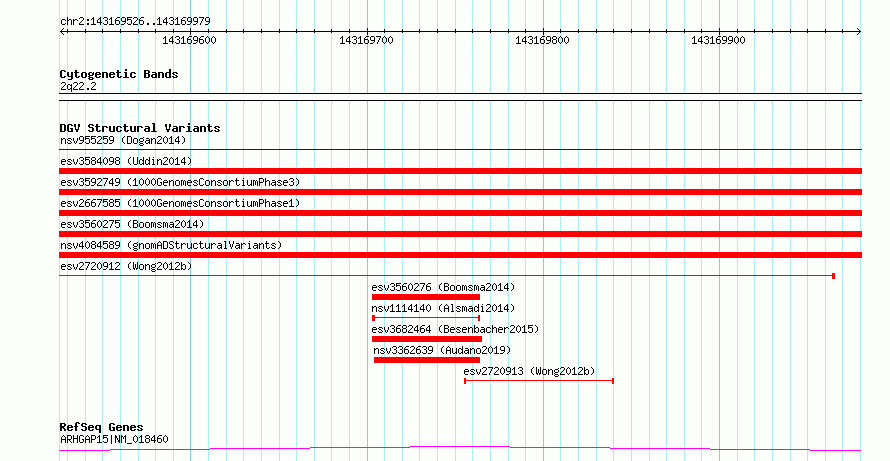The image size is (890, 461).
Task: Click the magenta ARHGAP15 gene line
Action: 460,449
